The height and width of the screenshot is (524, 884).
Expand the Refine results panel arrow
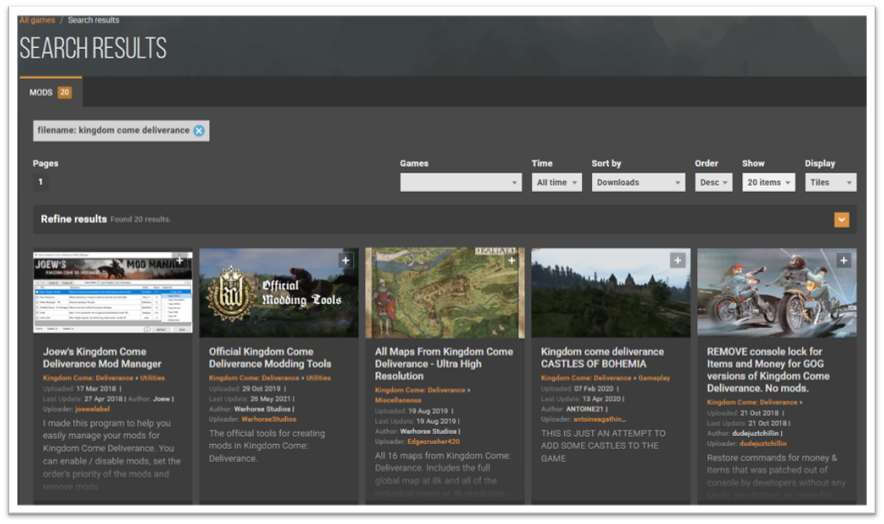pos(841,220)
